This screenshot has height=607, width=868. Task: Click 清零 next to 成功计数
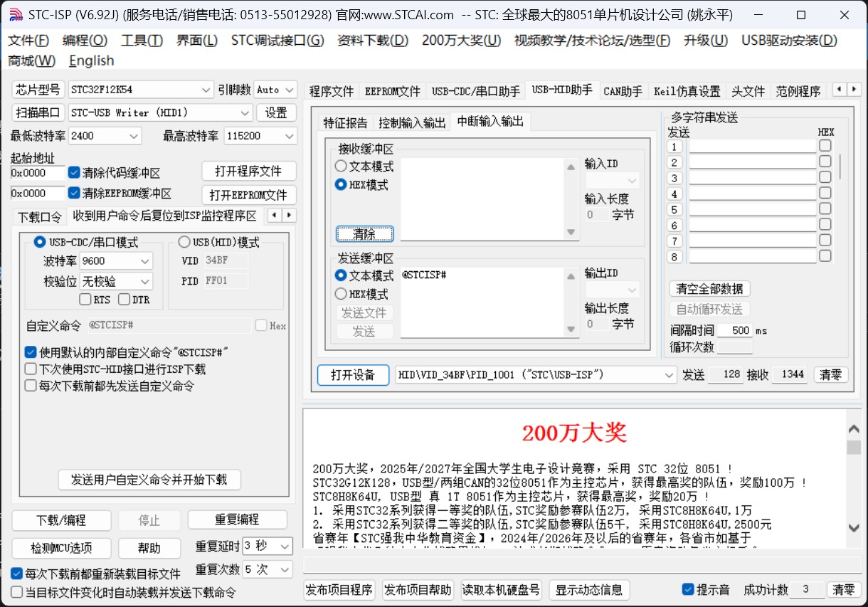click(x=845, y=590)
